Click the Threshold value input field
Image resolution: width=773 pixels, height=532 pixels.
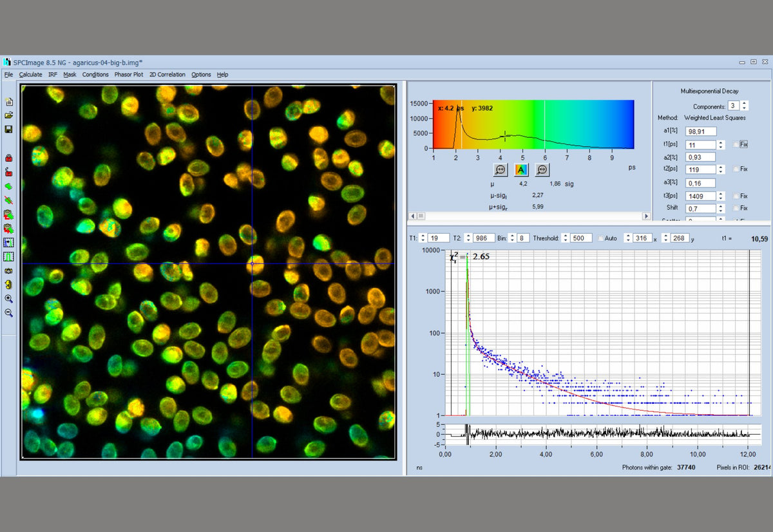(581, 238)
